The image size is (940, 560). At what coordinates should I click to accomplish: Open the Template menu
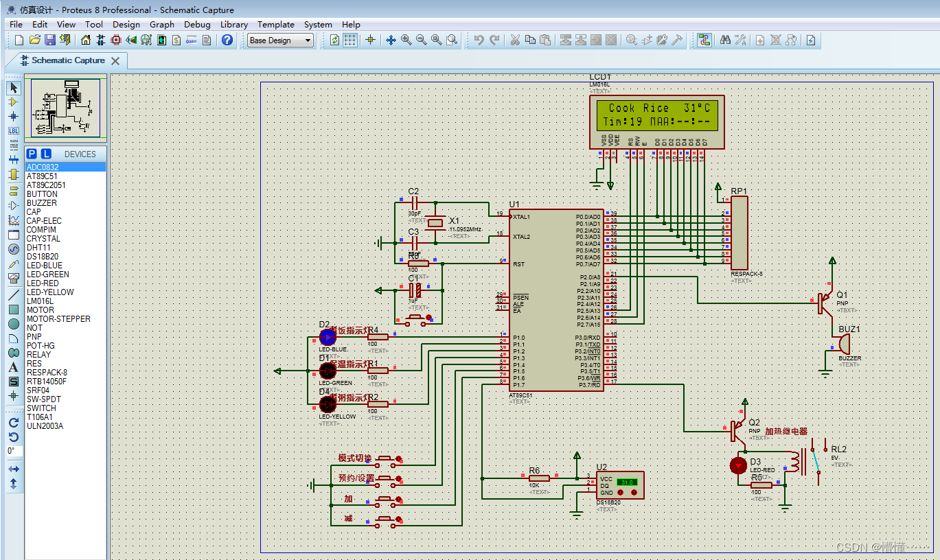coord(276,24)
